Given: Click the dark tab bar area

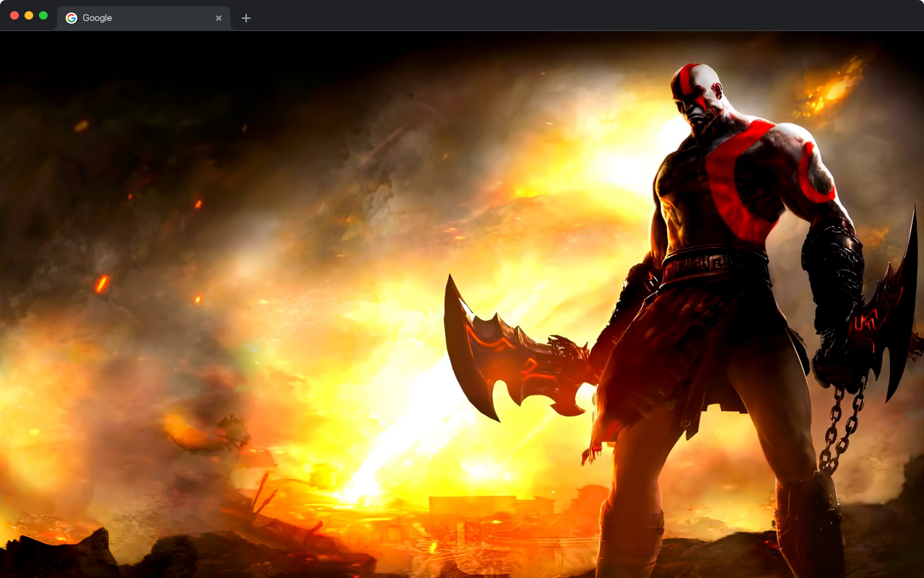Looking at the screenshot, I should click(x=505, y=14).
